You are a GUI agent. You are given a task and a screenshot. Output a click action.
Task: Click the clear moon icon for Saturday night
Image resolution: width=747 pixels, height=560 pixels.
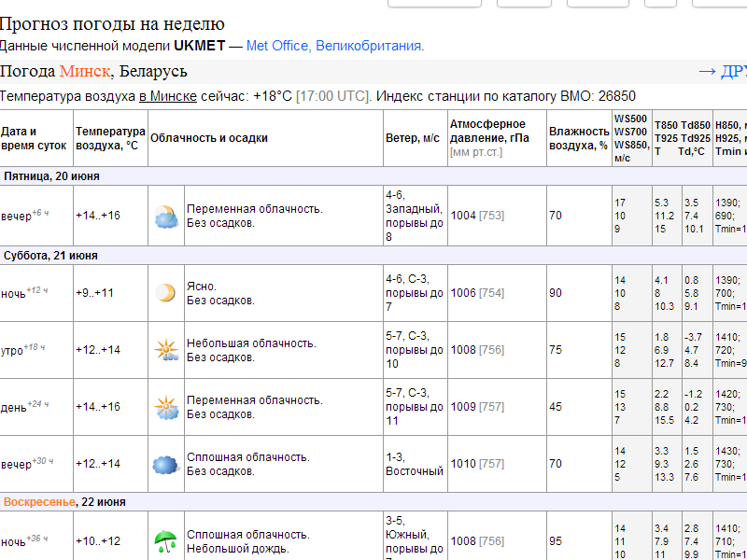click(166, 293)
